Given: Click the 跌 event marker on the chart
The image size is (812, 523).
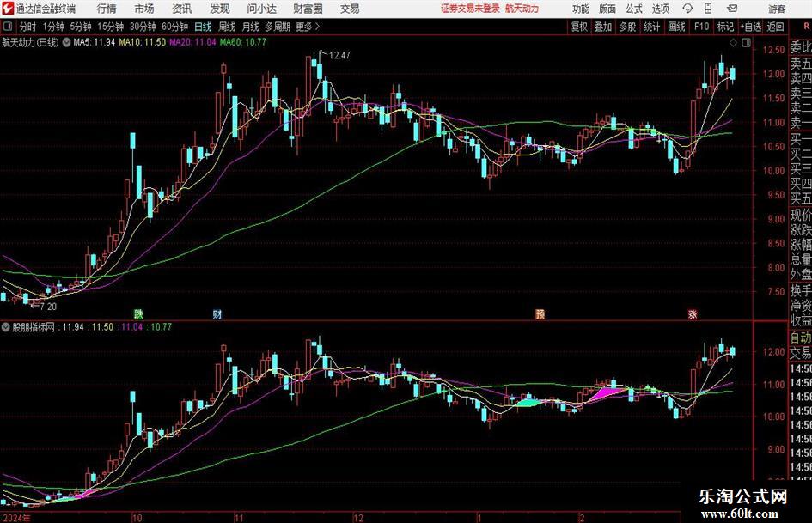Looking at the screenshot, I should (x=138, y=313).
